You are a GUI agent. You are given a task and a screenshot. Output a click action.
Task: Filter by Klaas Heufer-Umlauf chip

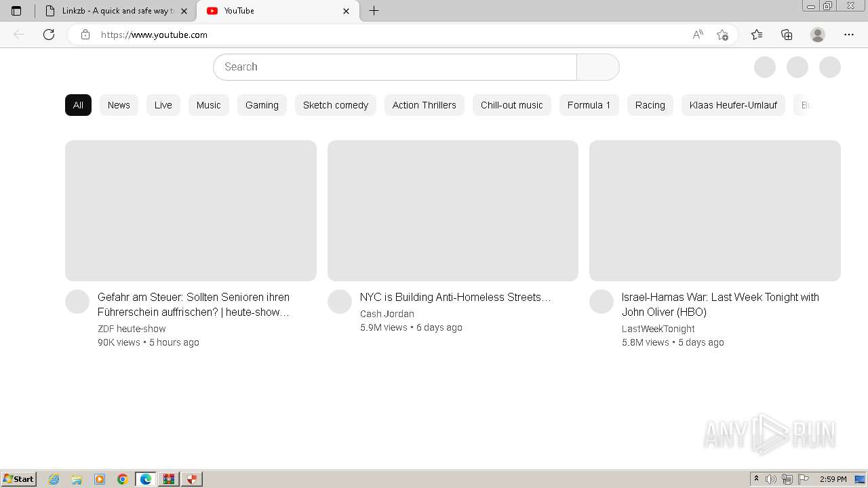[733, 105]
